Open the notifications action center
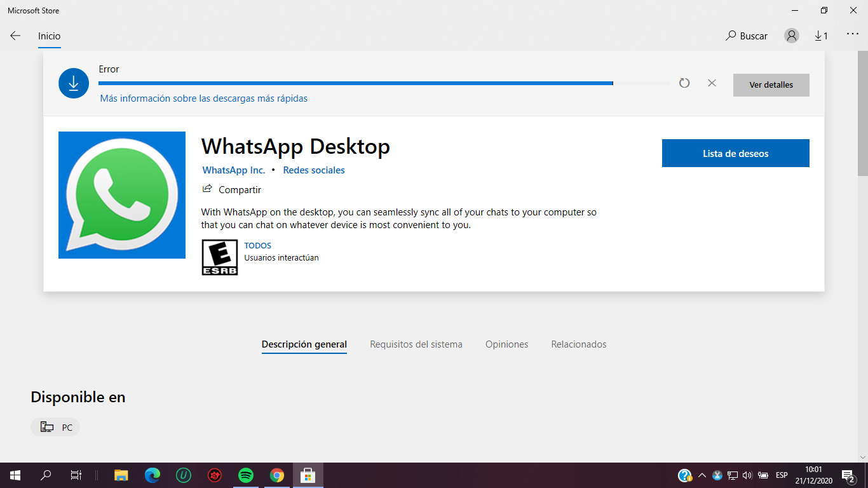The width and height of the screenshot is (868, 488). [848, 475]
